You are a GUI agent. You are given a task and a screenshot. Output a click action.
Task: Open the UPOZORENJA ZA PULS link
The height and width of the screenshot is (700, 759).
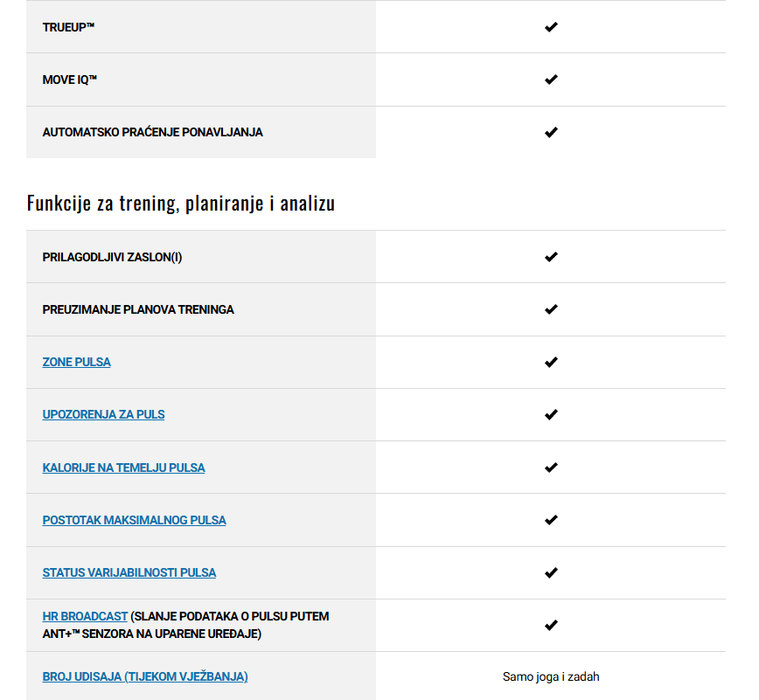point(103,414)
